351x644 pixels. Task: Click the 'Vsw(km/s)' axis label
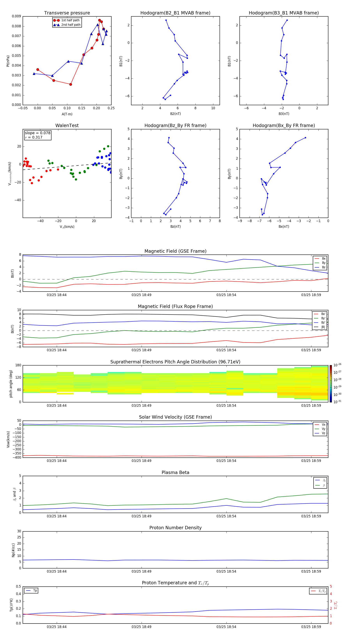coord(8,439)
